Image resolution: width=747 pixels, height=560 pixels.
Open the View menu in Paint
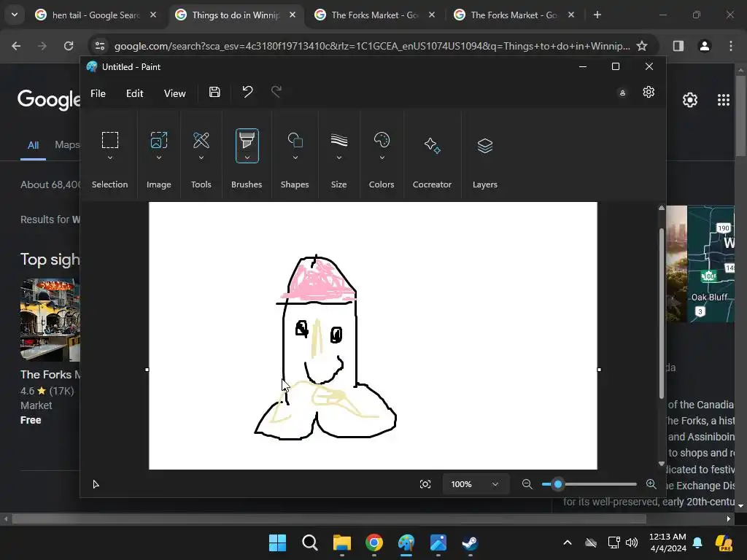pyautogui.click(x=174, y=93)
